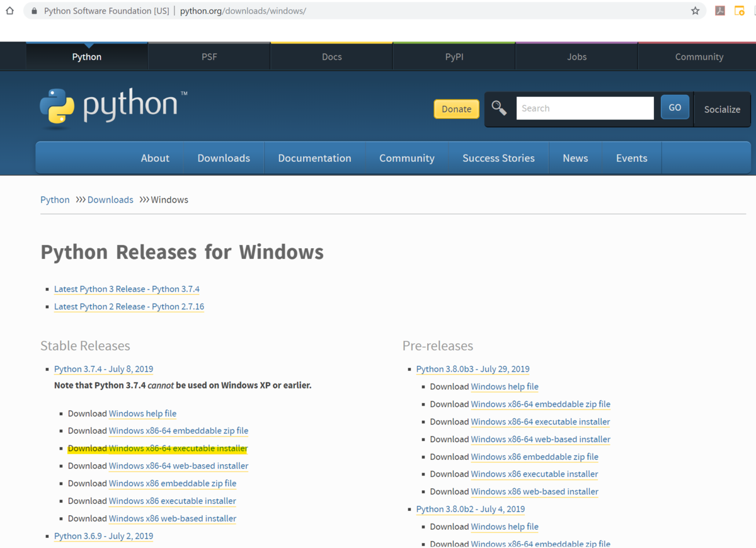Open the Downloads navigation menu
Image resolution: width=756 pixels, height=548 pixels.
pyautogui.click(x=224, y=158)
